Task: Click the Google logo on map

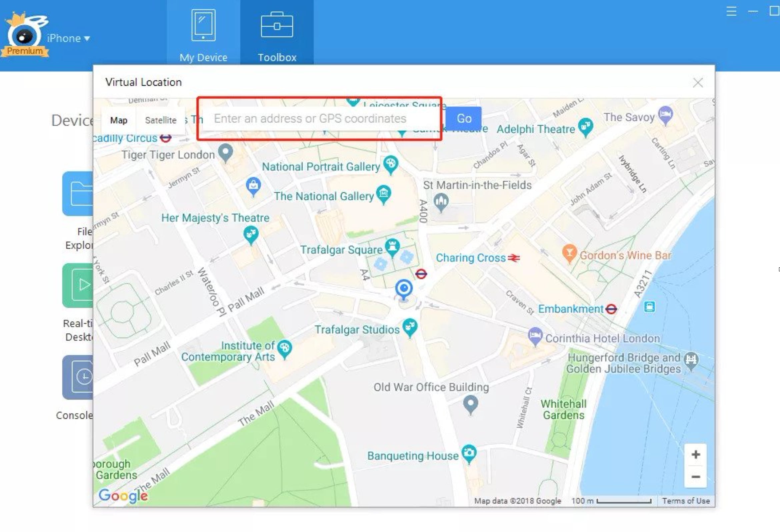Action: [123, 495]
